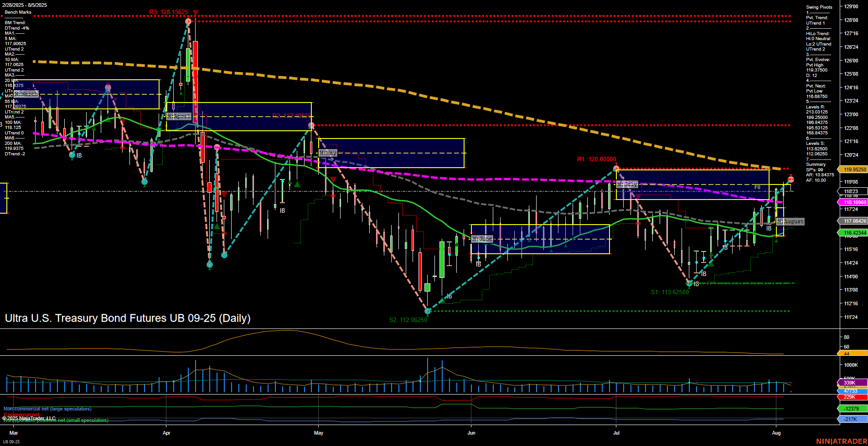Click the pink circle marker at March high

pyautogui.click(x=108, y=87)
